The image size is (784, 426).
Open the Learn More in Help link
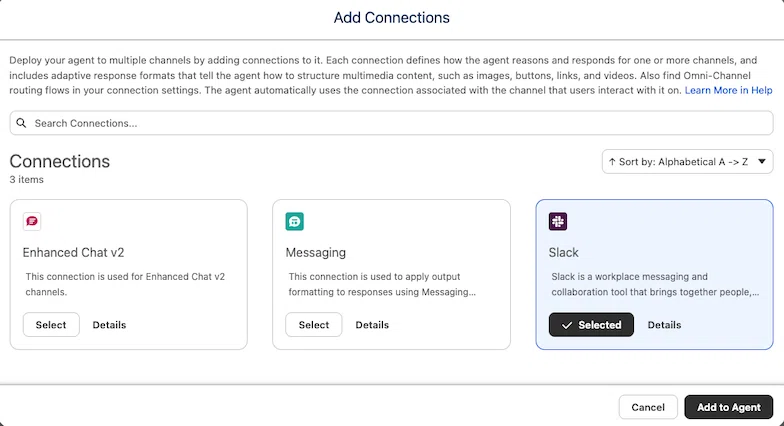[728, 90]
